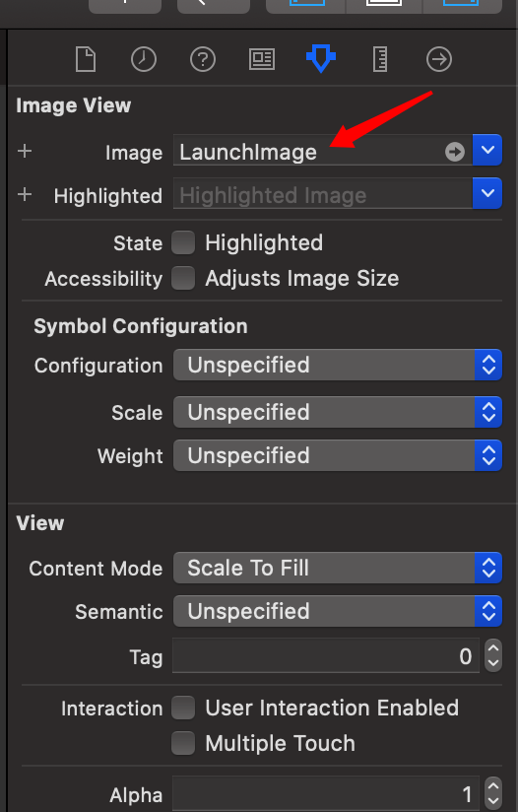This screenshot has height=812, width=518.
Task: Click the arrow to reveal LaunchImage asset
Action: click(x=454, y=152)
